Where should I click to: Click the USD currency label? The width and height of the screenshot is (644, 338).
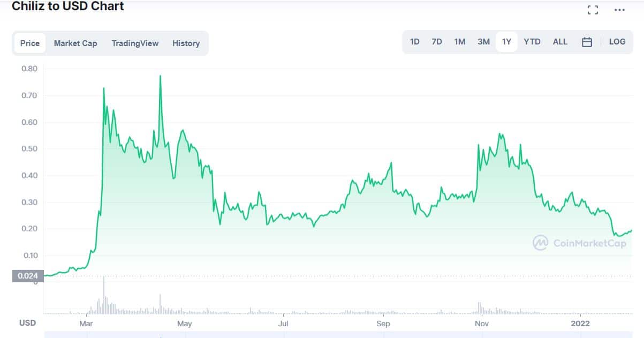click(x=28, y=322)
